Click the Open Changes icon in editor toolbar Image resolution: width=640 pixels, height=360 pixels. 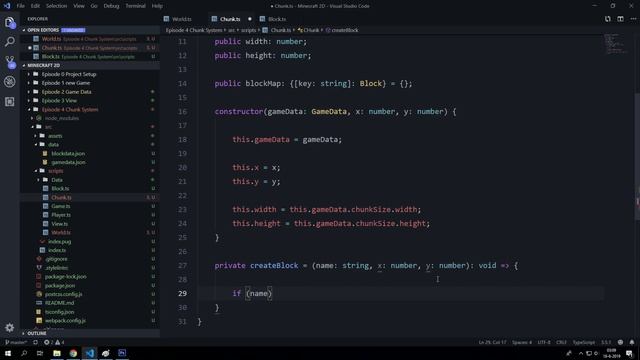tap(608, 19)
